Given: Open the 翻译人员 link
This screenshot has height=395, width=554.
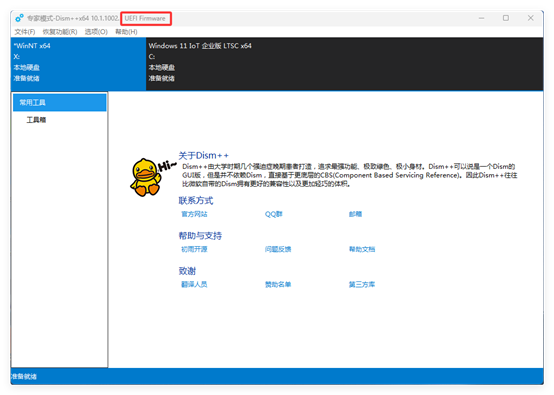Looking at the screenshot, I should point(194,284).
